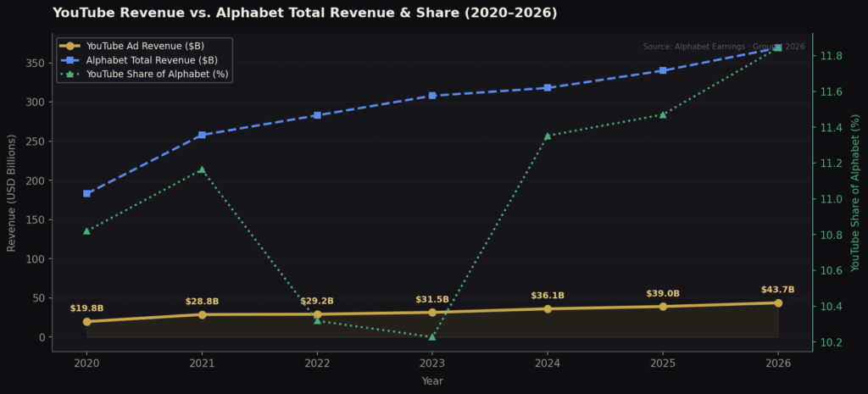Click the $39.0B data label
Screen dimensions: 868x394
point(663,294)
